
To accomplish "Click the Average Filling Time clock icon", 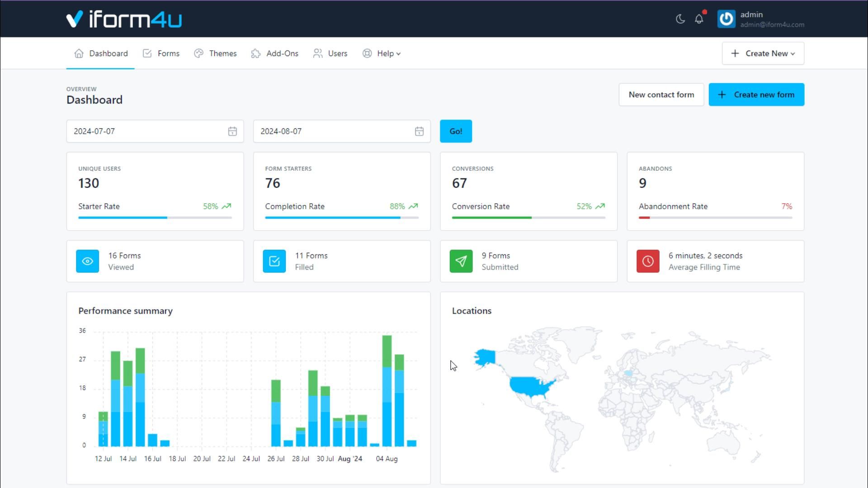I will (x=647, y=261).
